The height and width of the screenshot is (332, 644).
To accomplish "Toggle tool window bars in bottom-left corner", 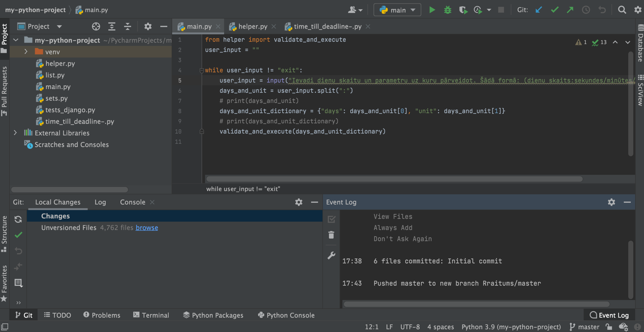I will (x=5, y=327).
